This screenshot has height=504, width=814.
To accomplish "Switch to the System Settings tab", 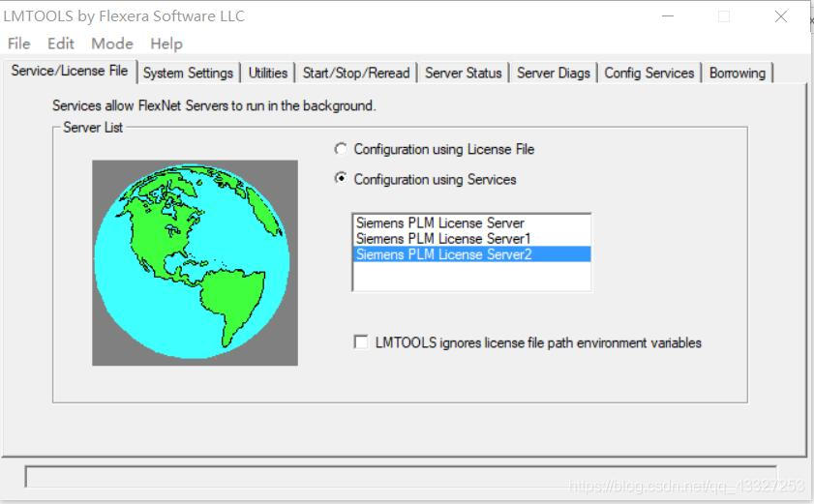I will pyautogui.click(x=188, y=74).
